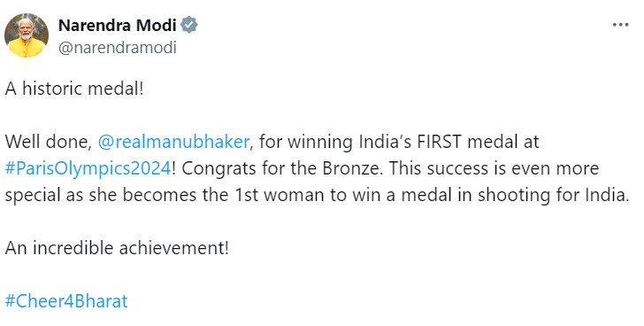The width and height of the screenshot is (644, 326).
Task: Open Narendra Modi's profile picture
Action: 27,35
